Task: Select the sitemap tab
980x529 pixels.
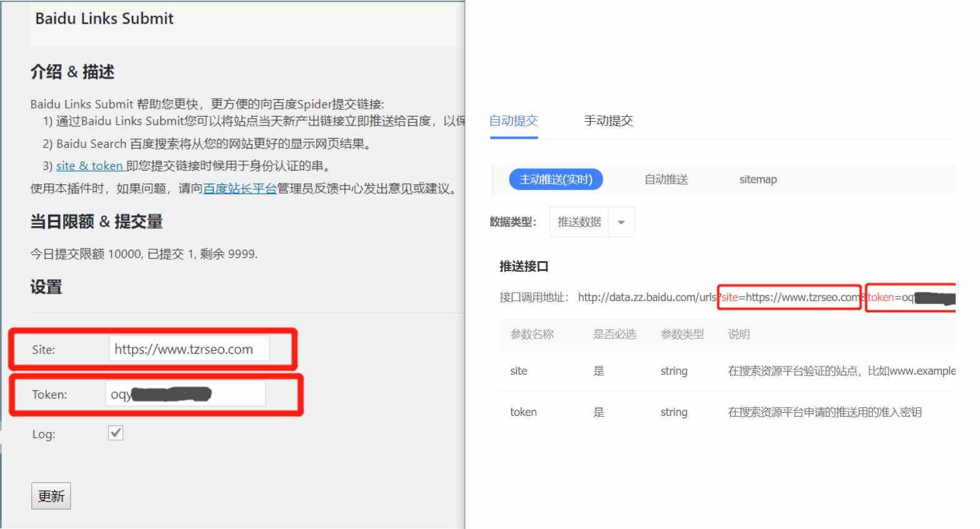Action: pos(758,179)
